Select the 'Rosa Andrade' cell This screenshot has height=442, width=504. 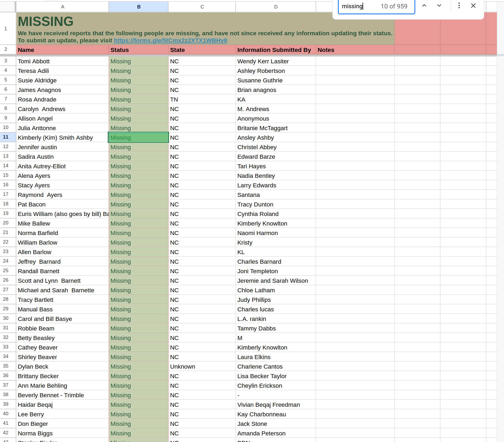click(x=63, y=99)
